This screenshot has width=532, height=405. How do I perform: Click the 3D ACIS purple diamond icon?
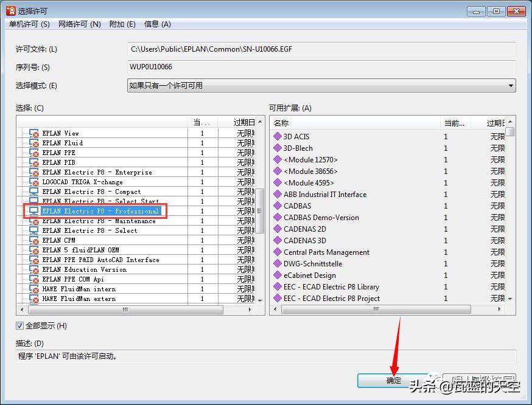click(x=278, y=137)
